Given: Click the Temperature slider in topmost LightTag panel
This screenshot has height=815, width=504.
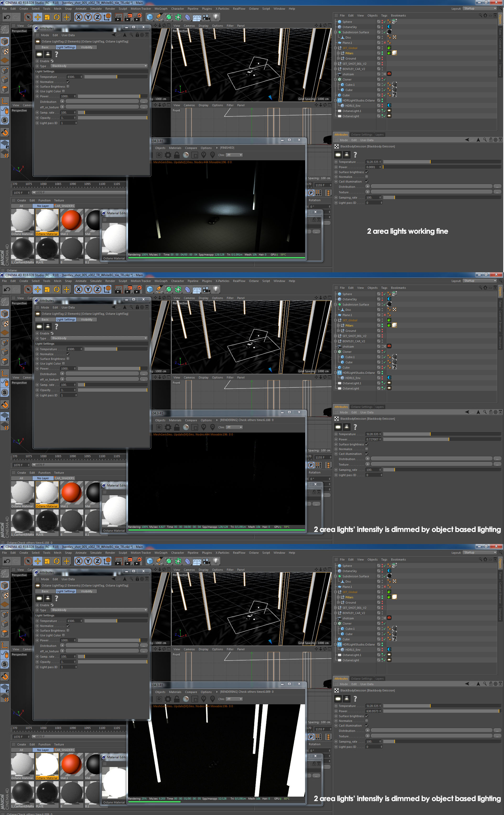Looking at the screenshot, I should 116,77.
